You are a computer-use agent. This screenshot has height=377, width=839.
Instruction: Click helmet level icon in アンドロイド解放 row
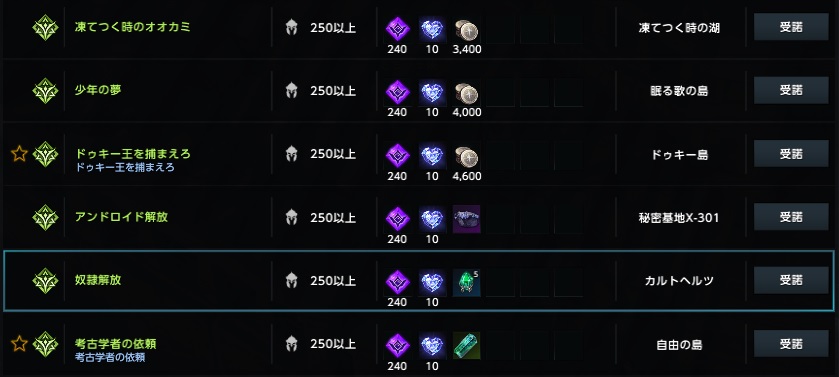point(291,218)
